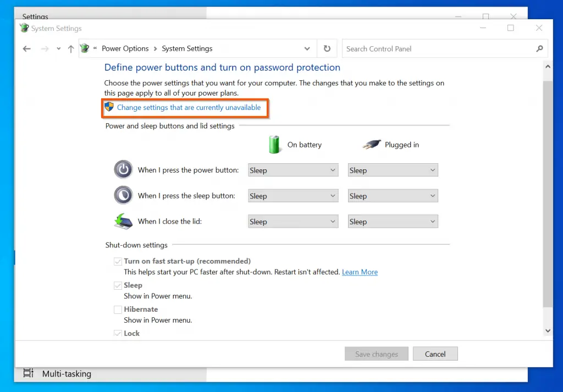Select System Settings in breadcrumb
This screenshot has width=563, height=392.
coord(187,49)
